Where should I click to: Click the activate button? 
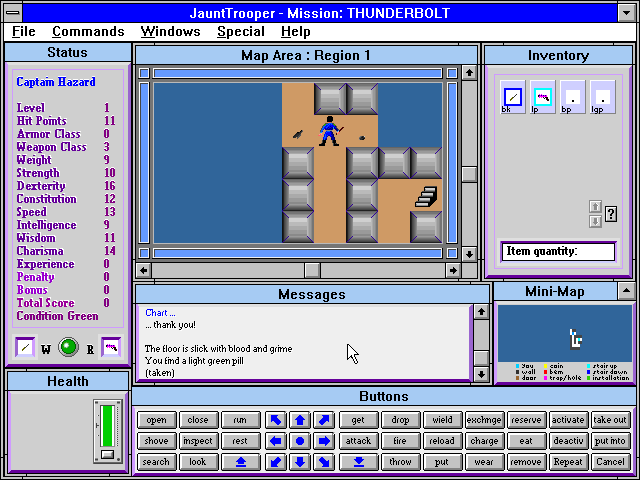[568, 420]
